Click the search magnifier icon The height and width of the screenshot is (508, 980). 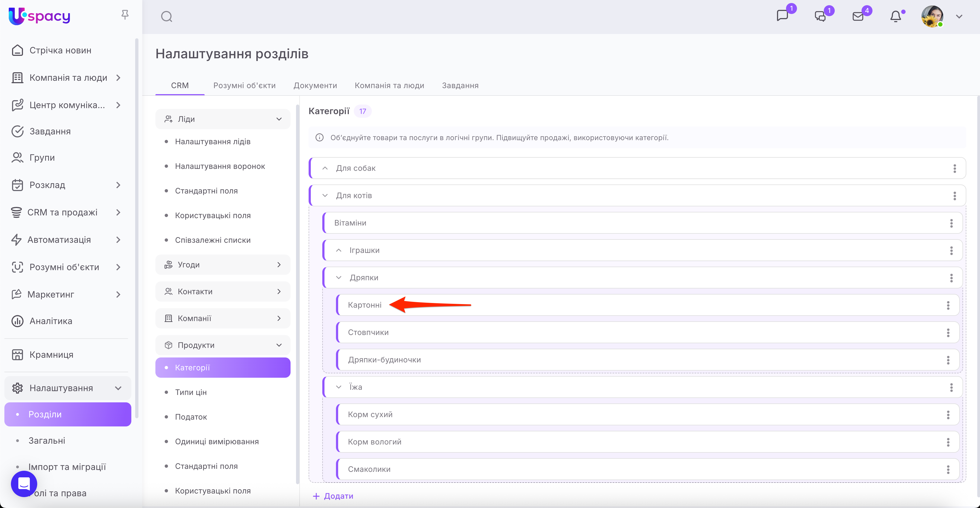(x=166, y=16)
